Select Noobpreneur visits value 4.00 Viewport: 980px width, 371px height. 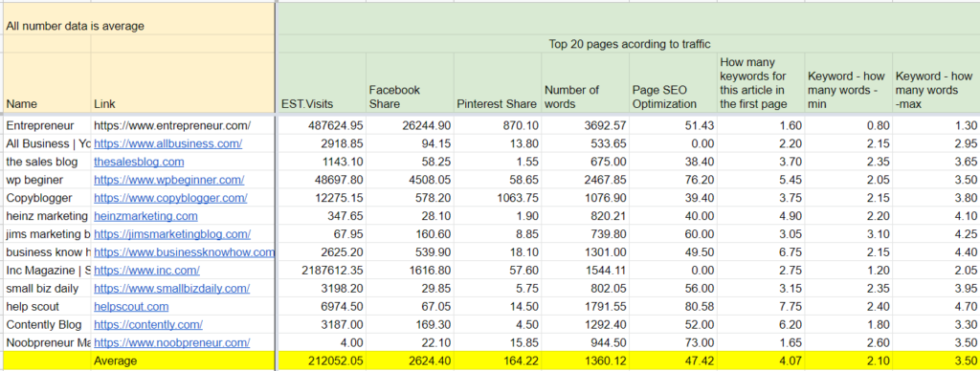322,343
